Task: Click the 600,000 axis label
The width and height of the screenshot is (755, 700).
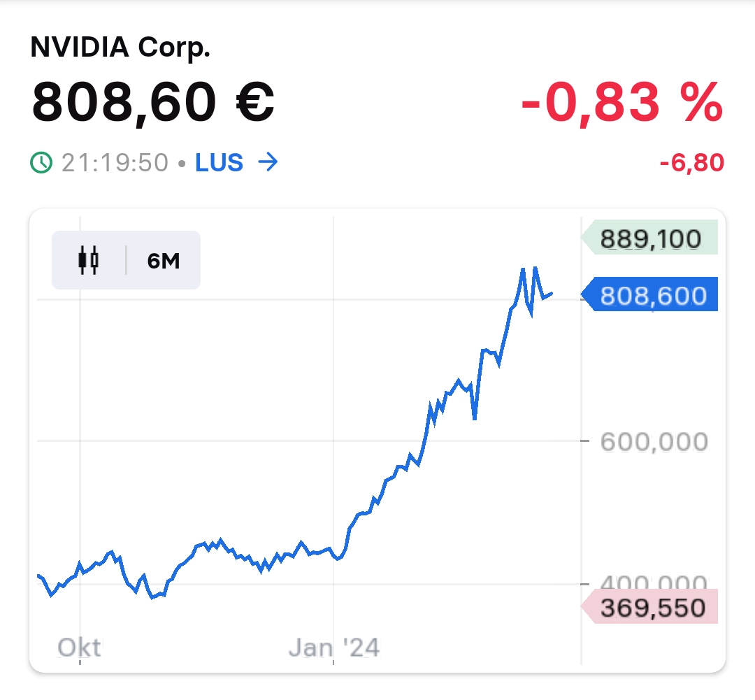Action: [x=653, y=442]
